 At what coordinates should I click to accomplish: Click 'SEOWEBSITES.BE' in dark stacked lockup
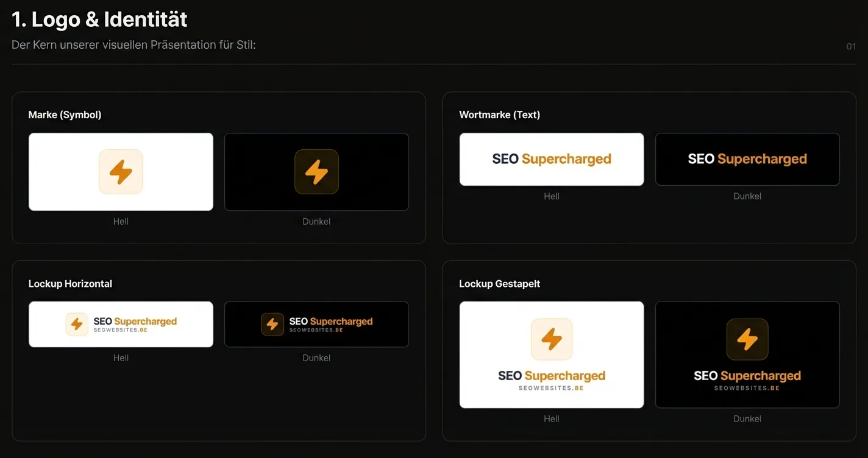(x=747, y=388)
